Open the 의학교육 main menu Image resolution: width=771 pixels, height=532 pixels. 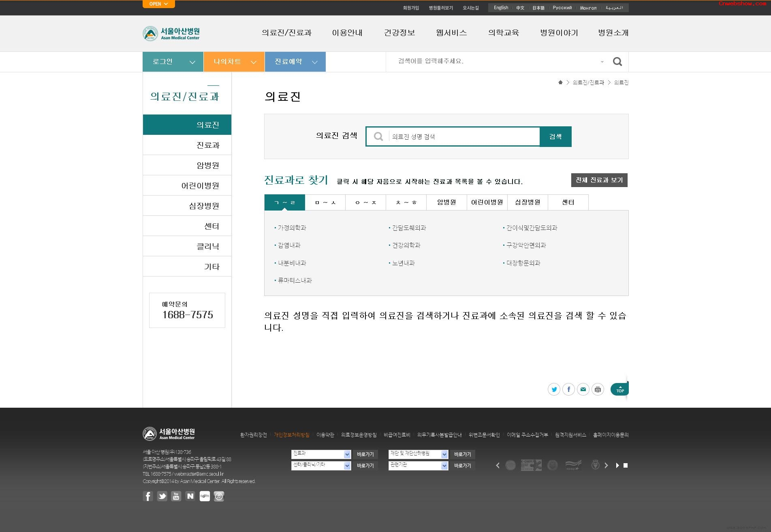click(504, 33)
